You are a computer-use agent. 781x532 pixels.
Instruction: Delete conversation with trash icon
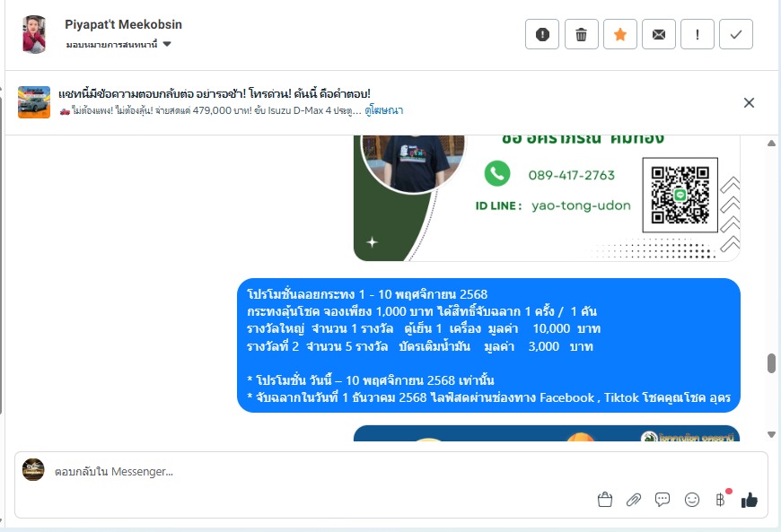tap(582, 34)
